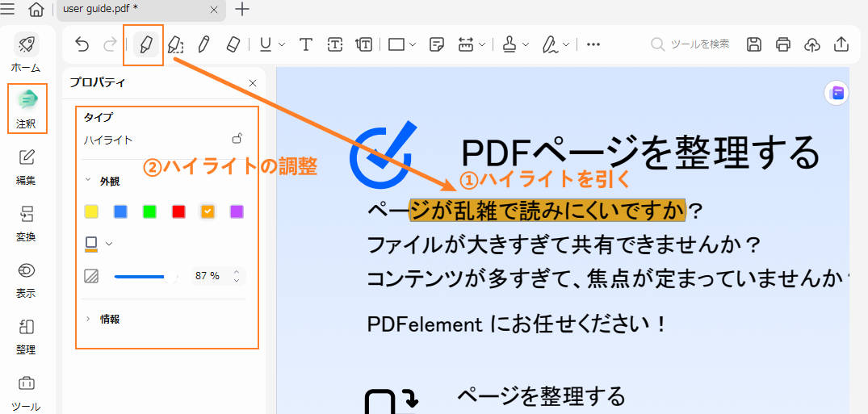
Task: Select the Sticky note tool
Action: 438,44
